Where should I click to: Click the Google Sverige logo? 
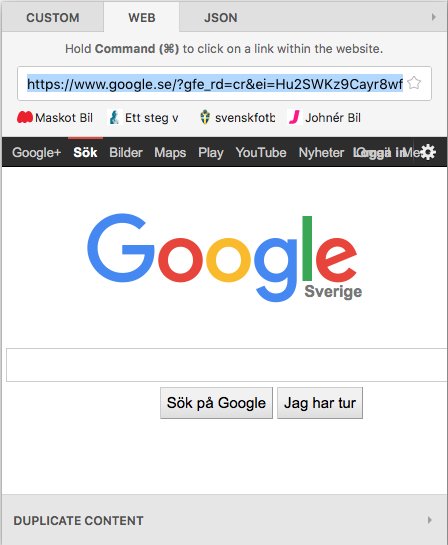225,258
